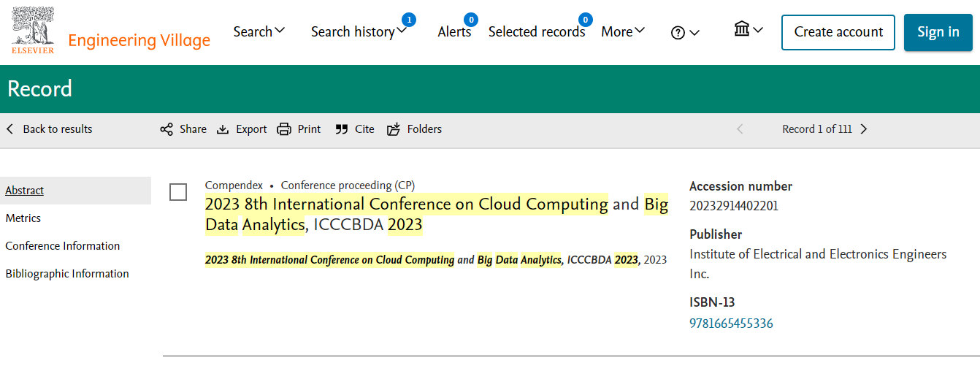Screen dimensions: 980x379
Task: Click the Cite quotation mark icon
Action: [x=341, y=129]
